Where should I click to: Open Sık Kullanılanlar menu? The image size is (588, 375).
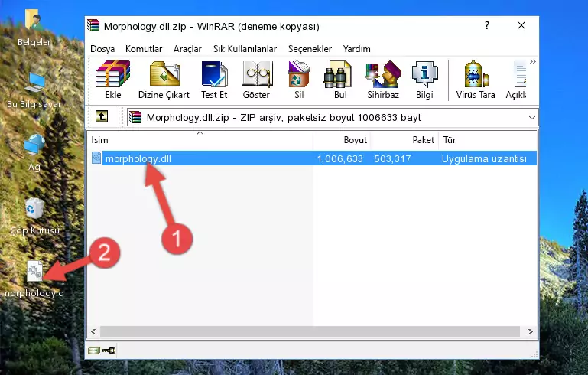(245, 49)
